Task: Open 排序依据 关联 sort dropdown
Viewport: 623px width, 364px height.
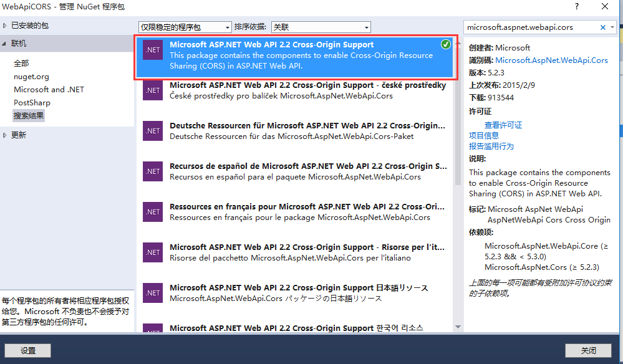Action: [321, 27]
